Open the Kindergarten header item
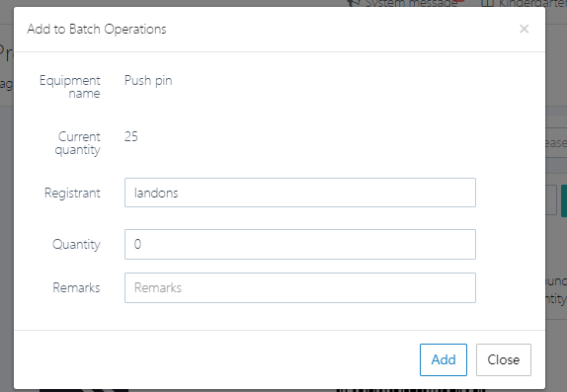The width and height of the screenshot is (567, 392). [532, 3]
